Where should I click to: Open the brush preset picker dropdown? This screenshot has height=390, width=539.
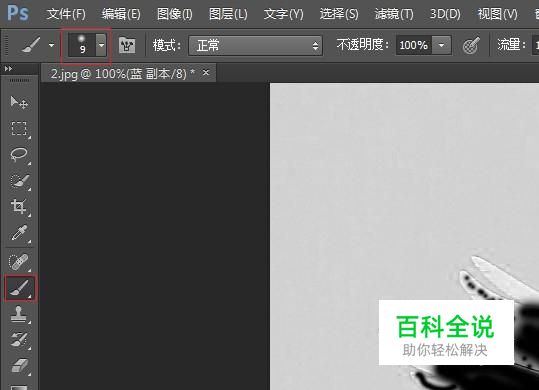[x=101, y=45]
